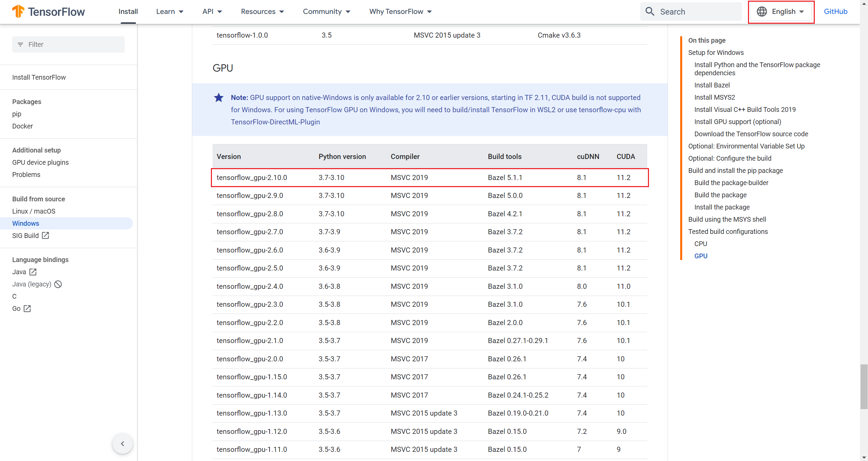This screenshot has width=868, height=461.
Task: Click the page vertical scrollbar thumb
Action: (864, 387)
